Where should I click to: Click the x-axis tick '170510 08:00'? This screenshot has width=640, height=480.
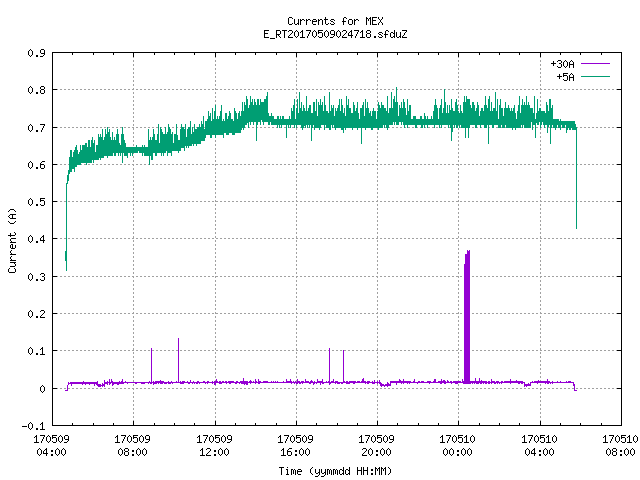point(620,446)
